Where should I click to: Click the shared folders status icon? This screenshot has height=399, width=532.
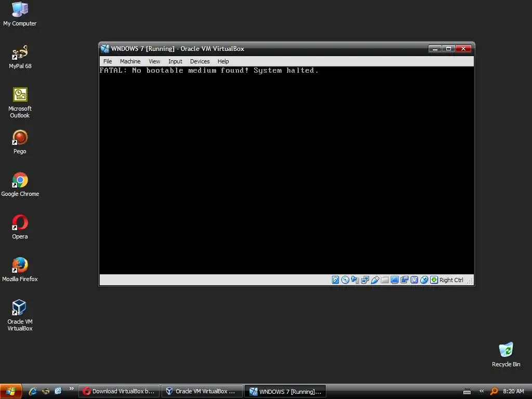tap(384, 280)
